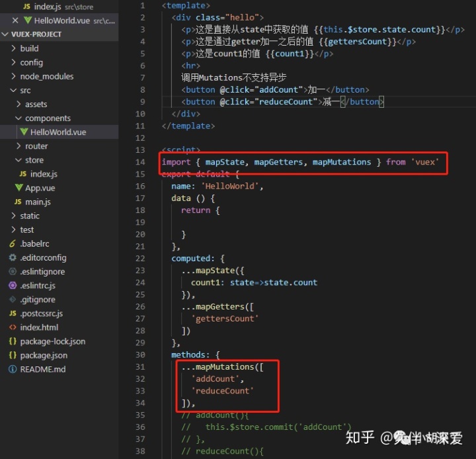Screen dimensions: 476x459
Task: Click the gear icon beside .editorconfig
Action: (13, 257)
